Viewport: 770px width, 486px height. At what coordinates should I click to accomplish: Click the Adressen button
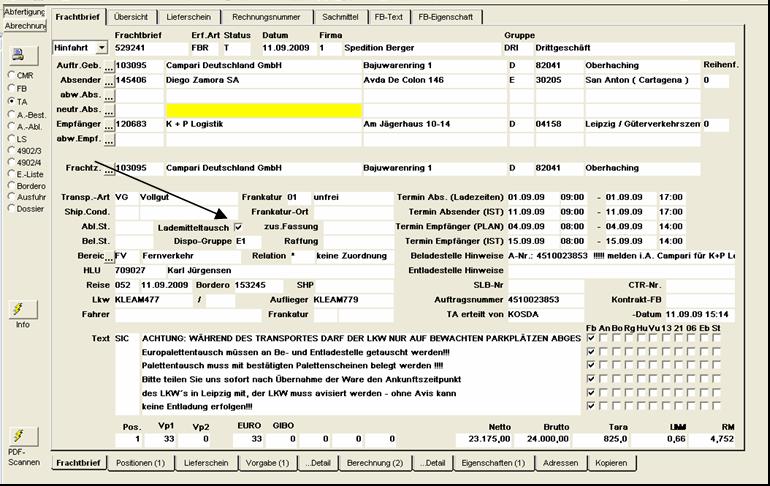560,463
